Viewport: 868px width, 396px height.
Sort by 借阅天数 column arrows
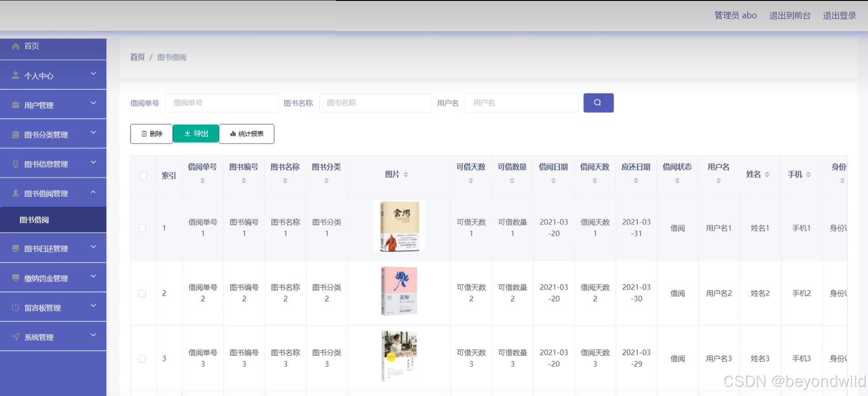[594, 181]
